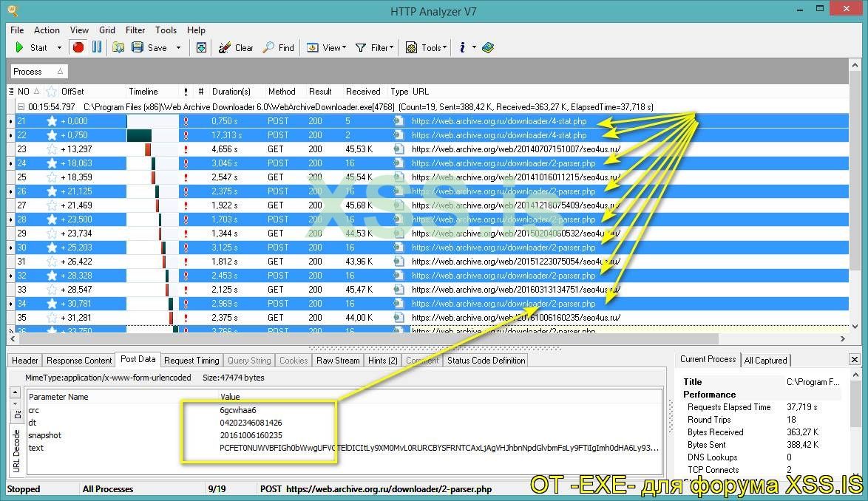Click the Open file folder icon
The height and width of the screenshot is (501, 868).
(118, 47)
